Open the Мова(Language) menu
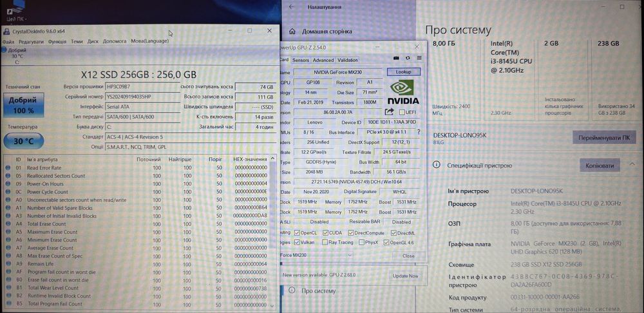Viewport: 644px width, 313px height. [x=150, y=41]
